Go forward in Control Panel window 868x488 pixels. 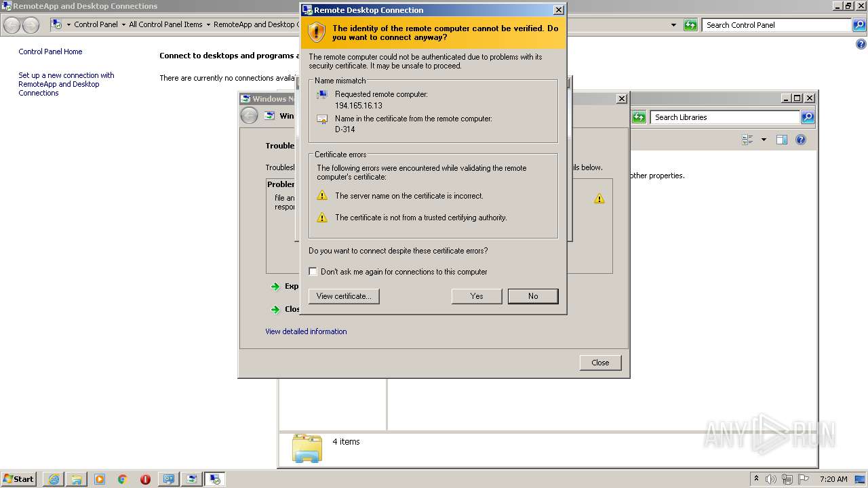[31, 25]
